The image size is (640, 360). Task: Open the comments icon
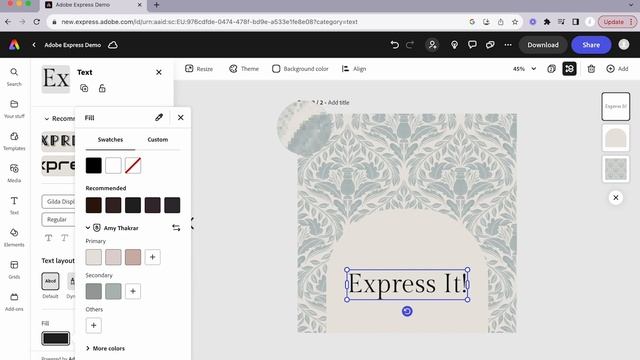(x=472, y=45)
